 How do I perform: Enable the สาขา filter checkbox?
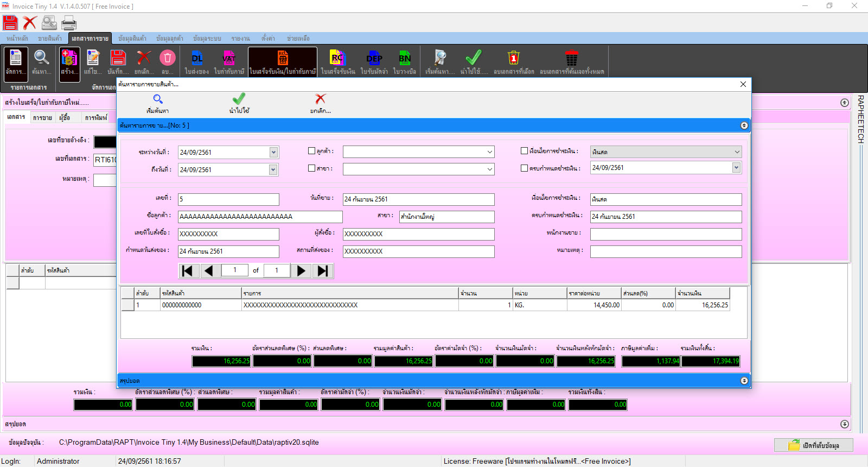[x=311, y=168]
